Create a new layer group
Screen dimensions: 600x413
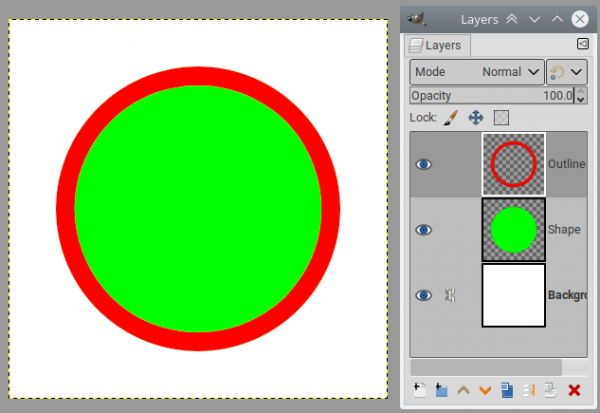pyautogui.click(x=441, y=390)
